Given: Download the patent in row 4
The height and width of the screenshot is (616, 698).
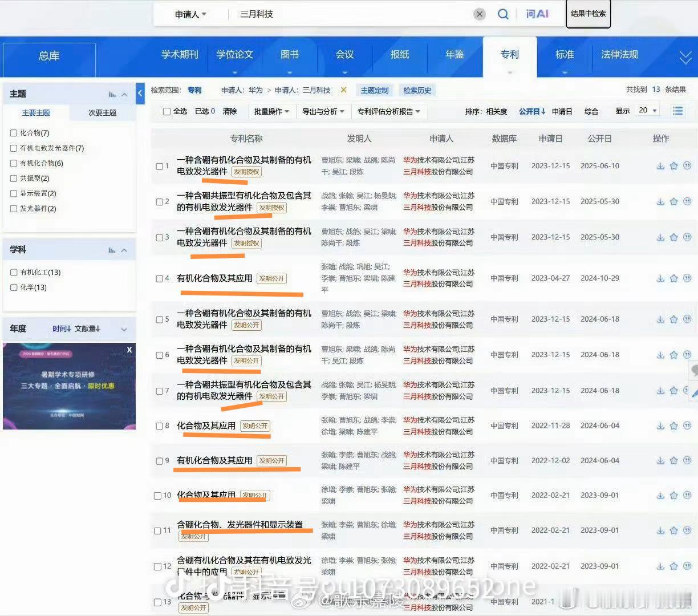Looking at the screenshot, I should (660, 278).
